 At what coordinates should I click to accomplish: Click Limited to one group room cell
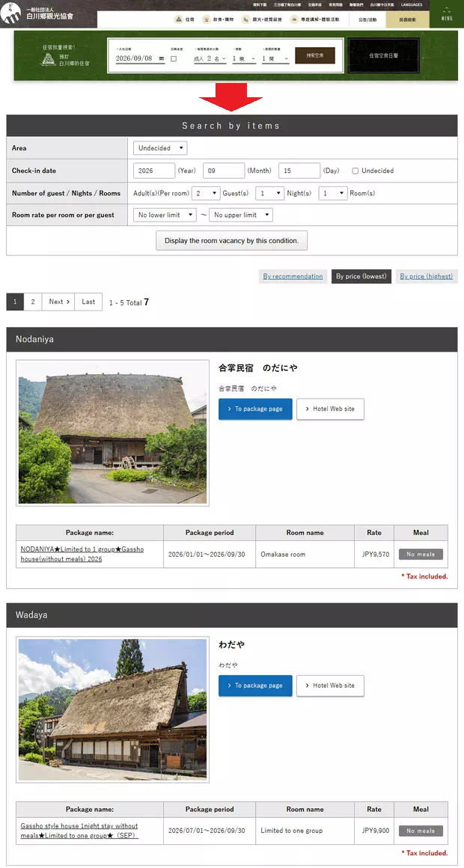pyautogui.click(x=305, y=831)
